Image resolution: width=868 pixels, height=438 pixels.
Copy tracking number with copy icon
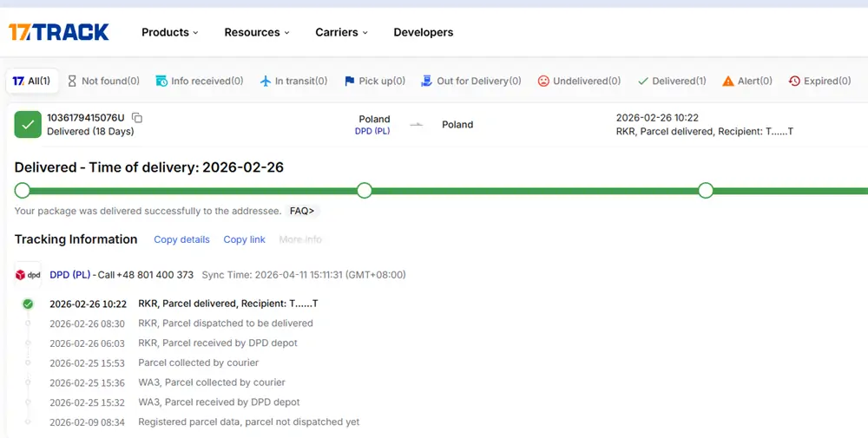[x=137, y=118]
